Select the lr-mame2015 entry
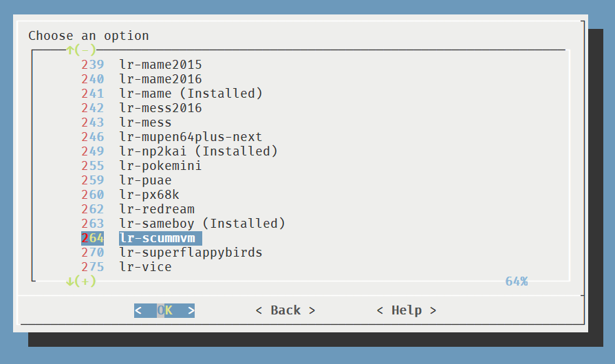Image resolution: width=615 pixels, height=364 pixels. (160, 65)
